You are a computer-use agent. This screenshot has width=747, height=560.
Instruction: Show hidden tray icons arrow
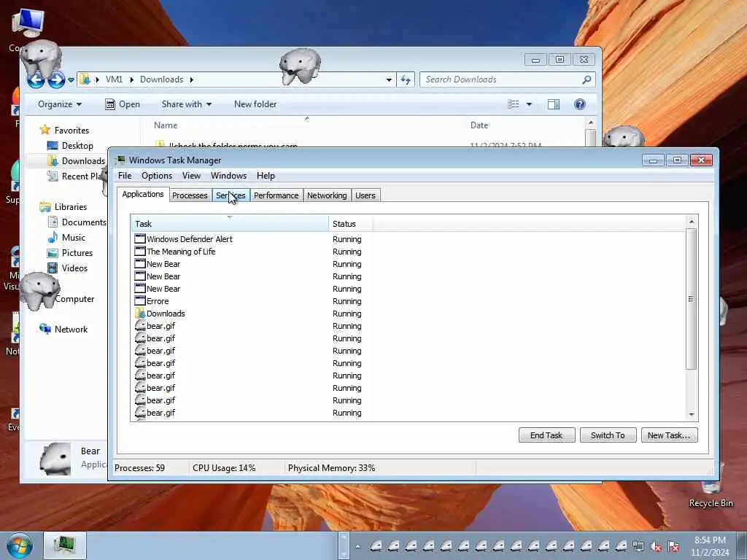point(357,547)
